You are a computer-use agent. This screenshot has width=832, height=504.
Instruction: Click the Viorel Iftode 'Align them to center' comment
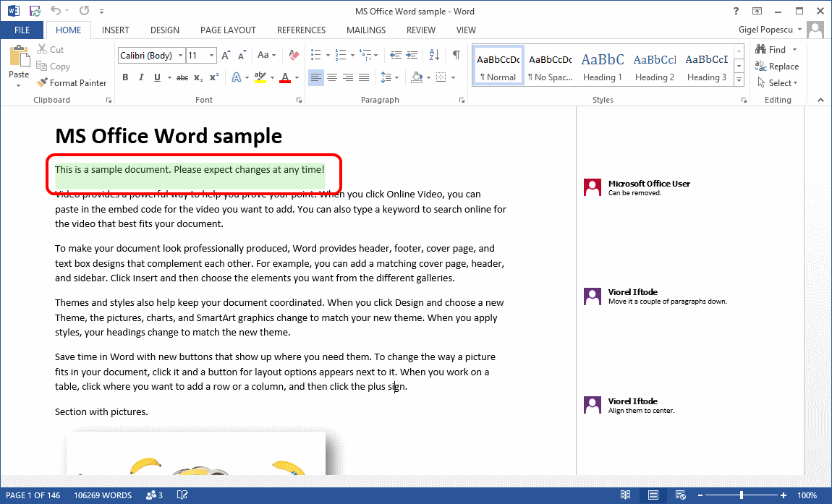[629, 406]
